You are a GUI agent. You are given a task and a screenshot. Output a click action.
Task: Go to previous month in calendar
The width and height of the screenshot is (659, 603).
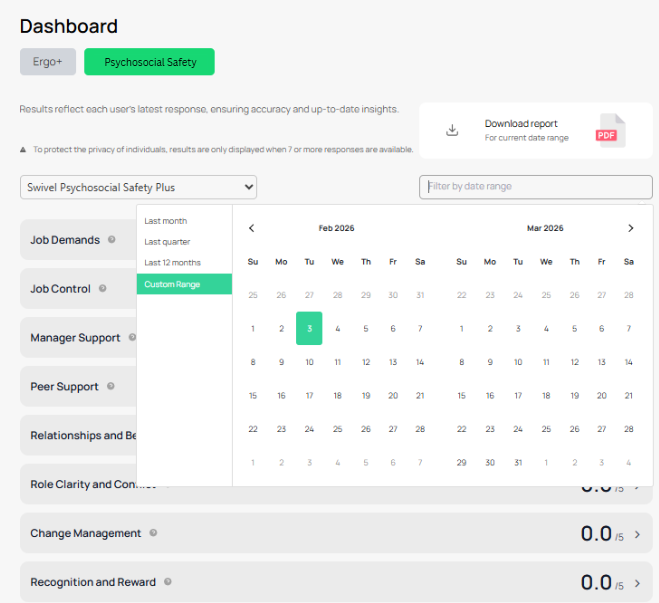pos(251,228)
